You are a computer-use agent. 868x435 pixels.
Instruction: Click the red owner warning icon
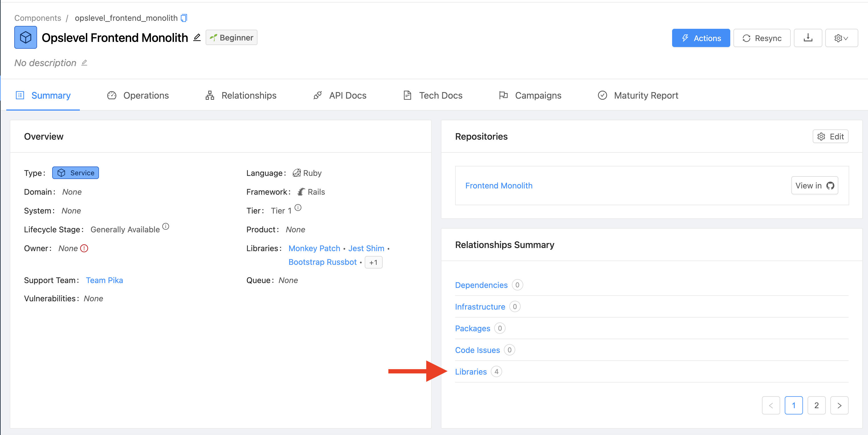pyautogui.click(x=84, y=248)
